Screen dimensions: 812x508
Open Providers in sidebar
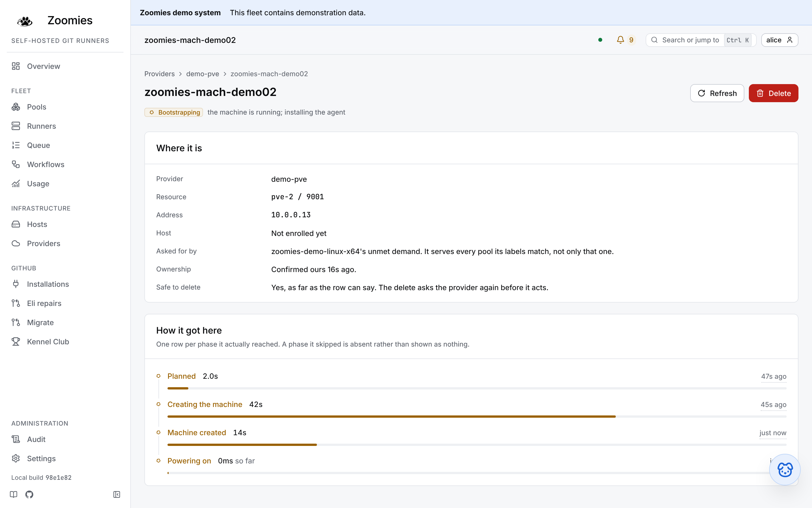click(x=65, y=243)
